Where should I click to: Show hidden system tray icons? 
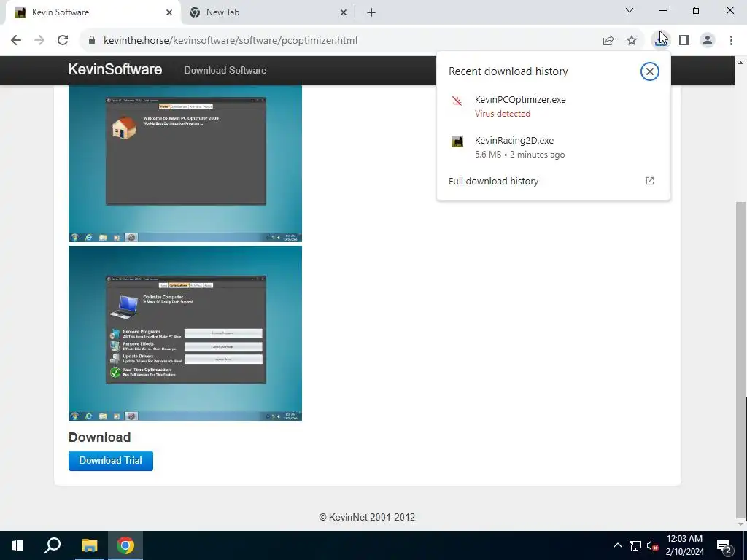[x=617, y=545]
